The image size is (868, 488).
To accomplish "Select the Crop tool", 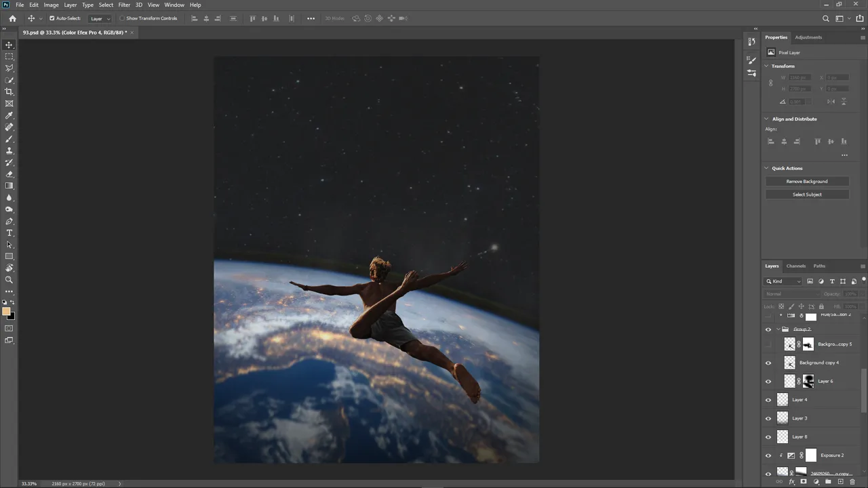I will (x=9, y=91).
